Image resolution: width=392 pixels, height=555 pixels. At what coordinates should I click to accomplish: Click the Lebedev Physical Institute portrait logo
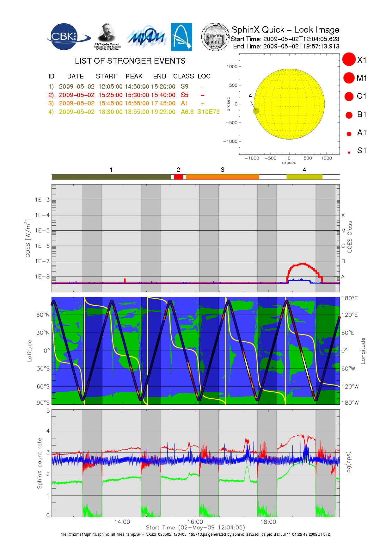click(x=107, y=37)
